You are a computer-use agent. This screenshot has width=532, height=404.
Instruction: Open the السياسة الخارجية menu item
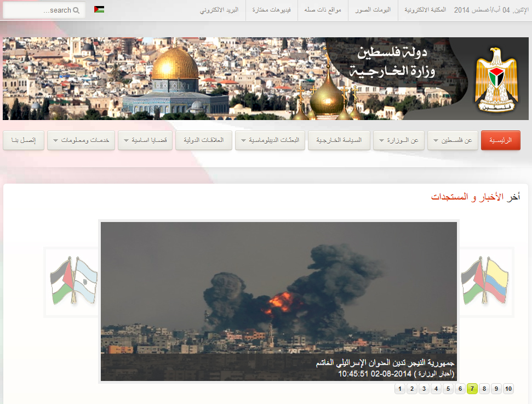[x=339, y=140]
